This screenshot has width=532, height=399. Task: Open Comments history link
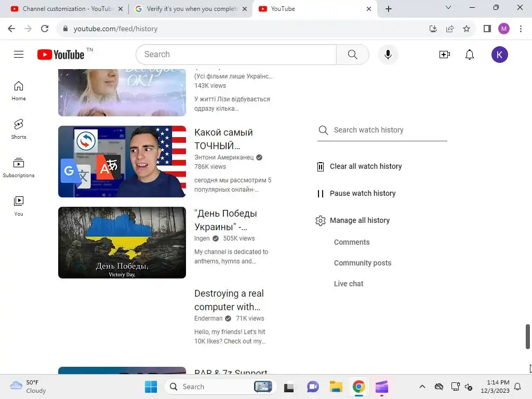352,242
